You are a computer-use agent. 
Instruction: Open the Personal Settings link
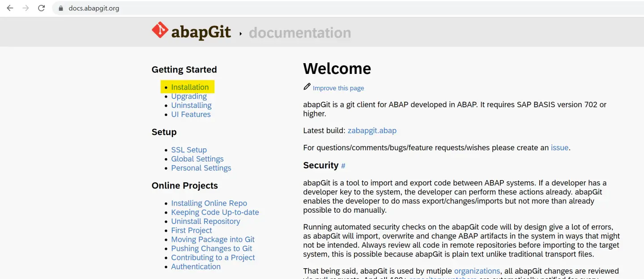[201, 168]
